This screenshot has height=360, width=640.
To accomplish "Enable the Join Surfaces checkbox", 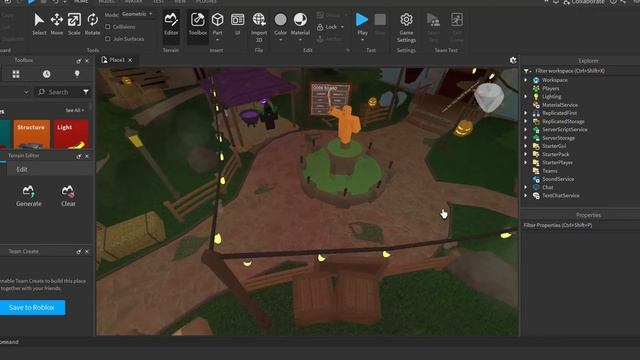I will tap(108, 39).
